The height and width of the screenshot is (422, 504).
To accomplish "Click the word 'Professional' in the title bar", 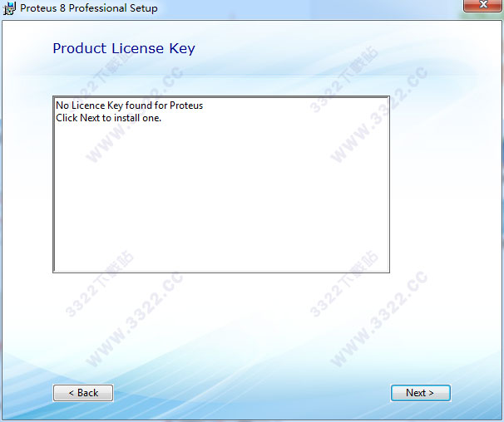I will click(97, 8).
